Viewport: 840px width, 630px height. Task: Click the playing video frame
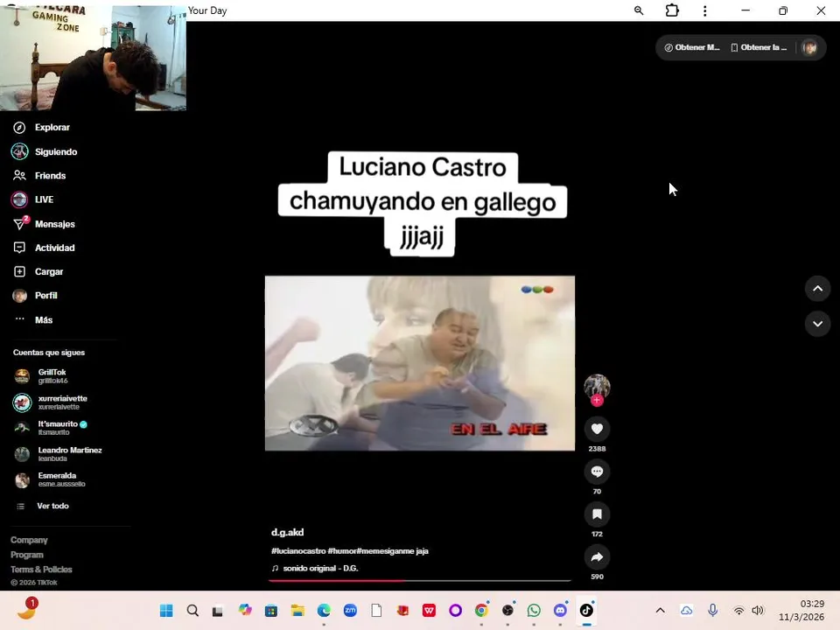point(419,363)
